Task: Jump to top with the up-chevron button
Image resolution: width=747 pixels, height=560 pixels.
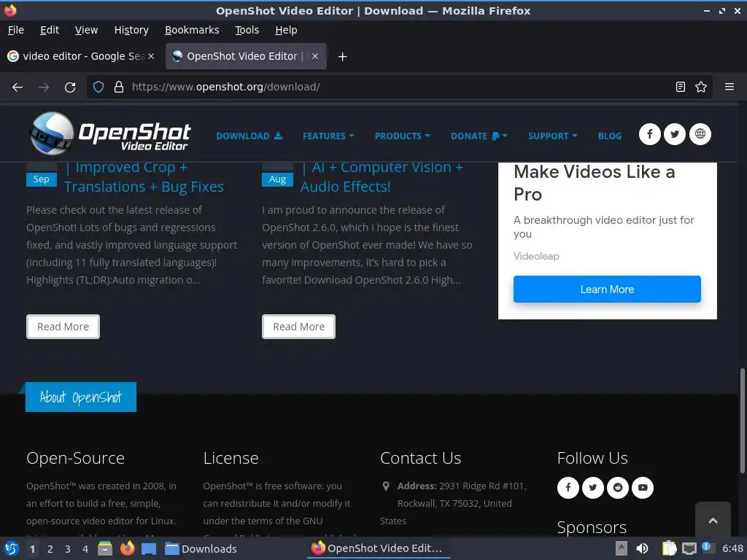Action: (x=713, y=520)
